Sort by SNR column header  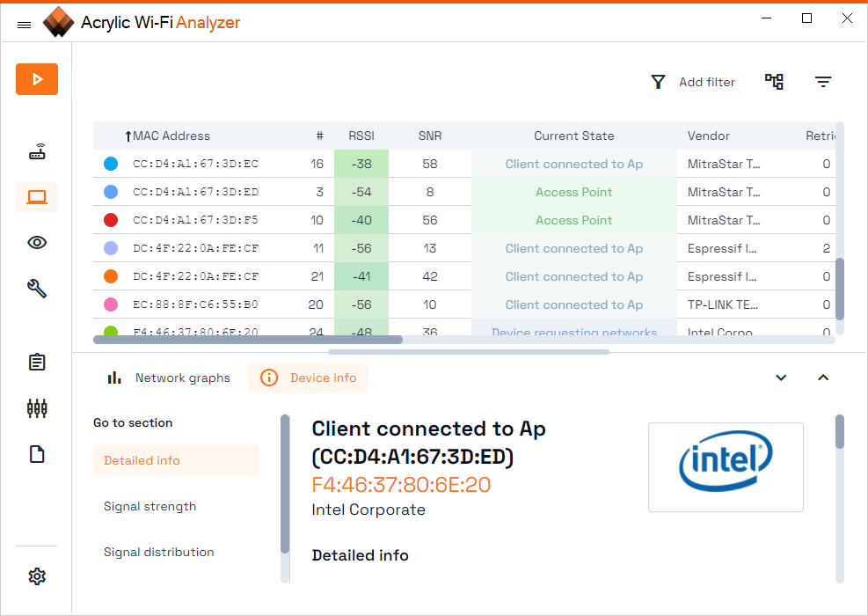(x=429, y=136)
